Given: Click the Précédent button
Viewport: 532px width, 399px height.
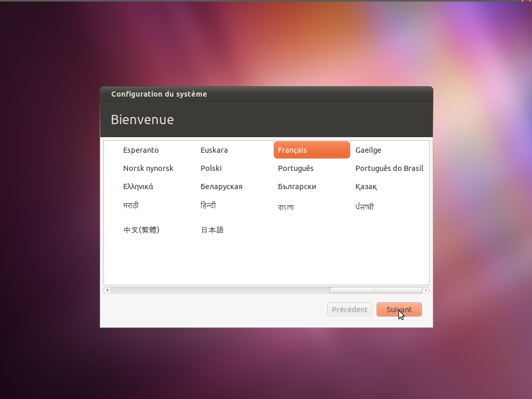Looking at the screenshot, I should click(350, 310).
